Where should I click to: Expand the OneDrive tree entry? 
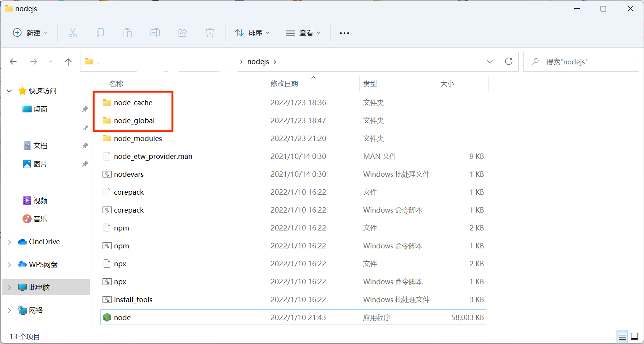(x=9, y=241)
